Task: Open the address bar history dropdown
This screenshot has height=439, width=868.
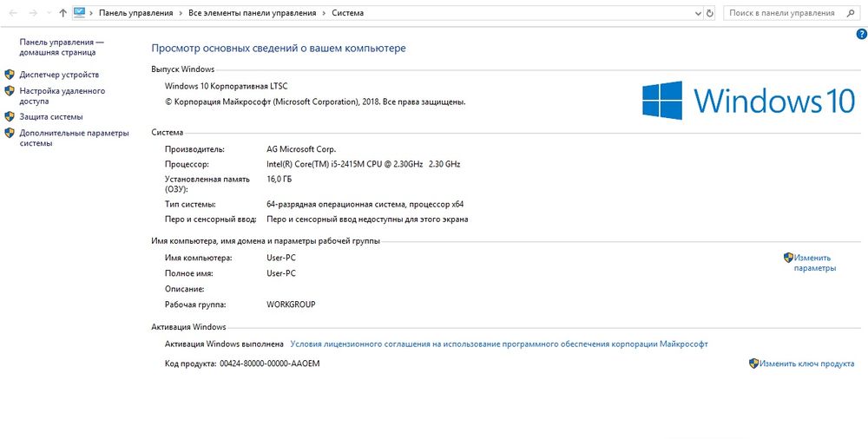Action: (x=698, y=13)
